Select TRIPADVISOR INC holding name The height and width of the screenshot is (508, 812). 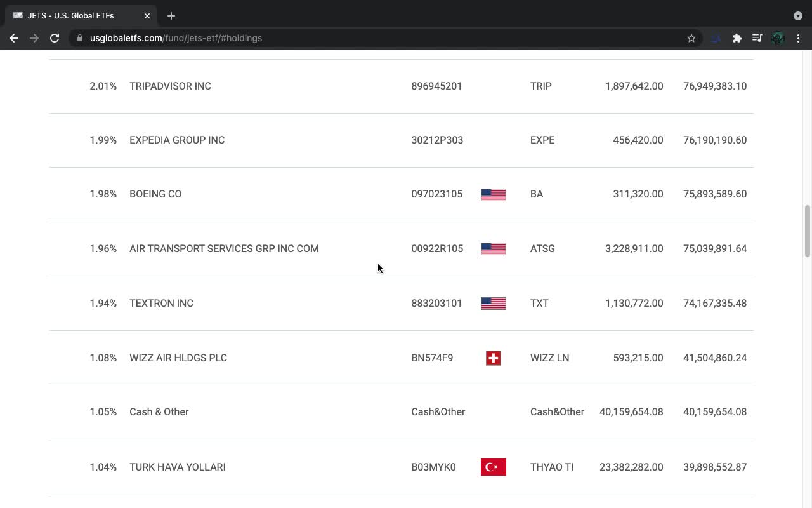click(x=170, y=86)
